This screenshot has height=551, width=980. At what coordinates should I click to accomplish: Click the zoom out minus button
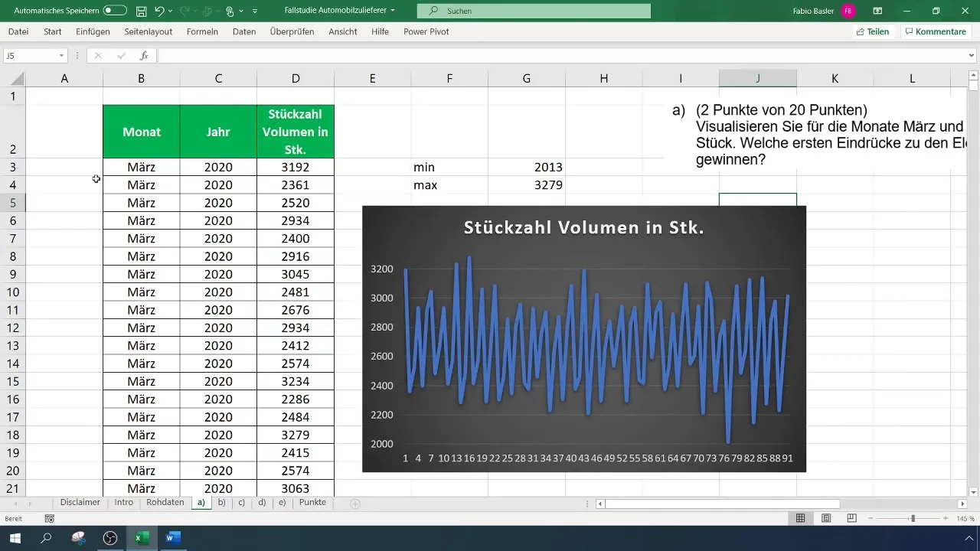pyautogui.click(x=871, y=518)
